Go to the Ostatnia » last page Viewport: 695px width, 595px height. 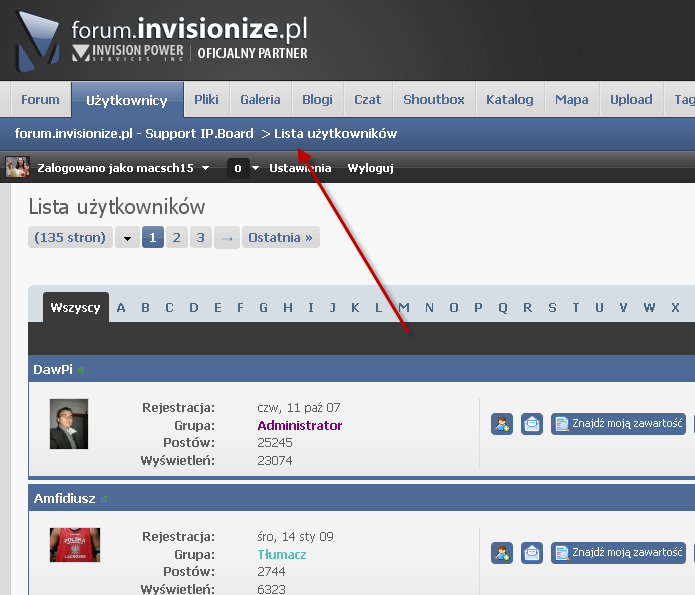(x=281, y=237)
